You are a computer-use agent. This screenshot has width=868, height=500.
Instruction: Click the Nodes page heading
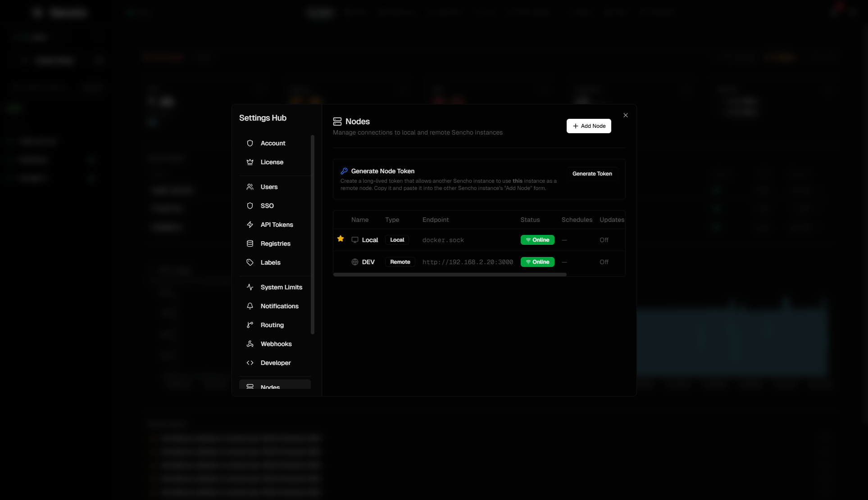(x=358, y=122)
